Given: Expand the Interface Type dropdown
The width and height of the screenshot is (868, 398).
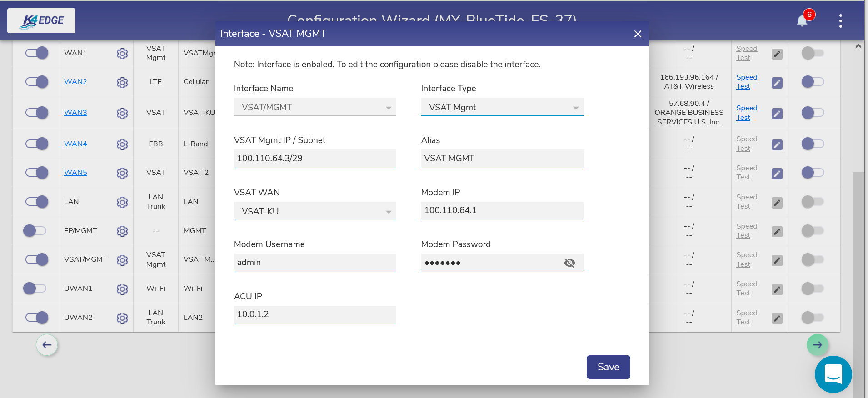Looking at the screenshot, I should [502, 108].
